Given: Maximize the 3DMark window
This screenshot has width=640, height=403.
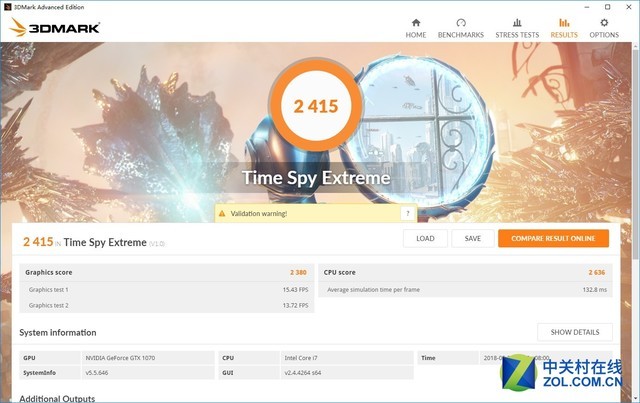Looking at the screenshot, I should point(607,7).
